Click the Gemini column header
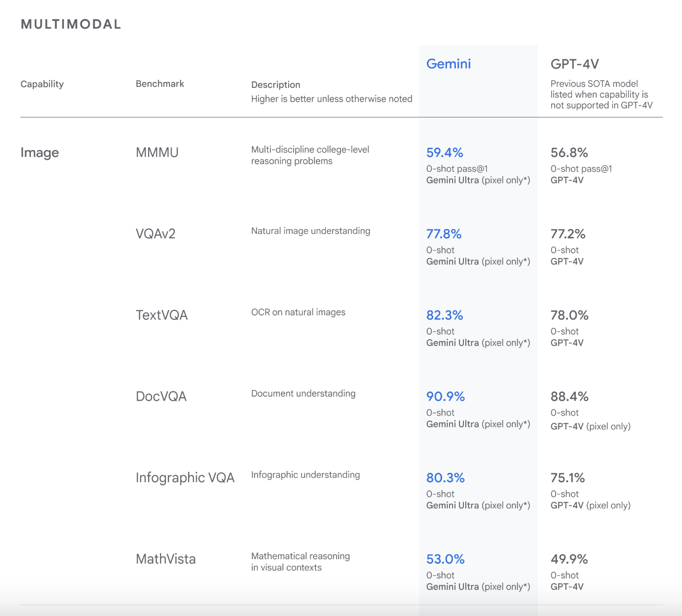Screen dimensions: 682x616 (x=448, y=64)
